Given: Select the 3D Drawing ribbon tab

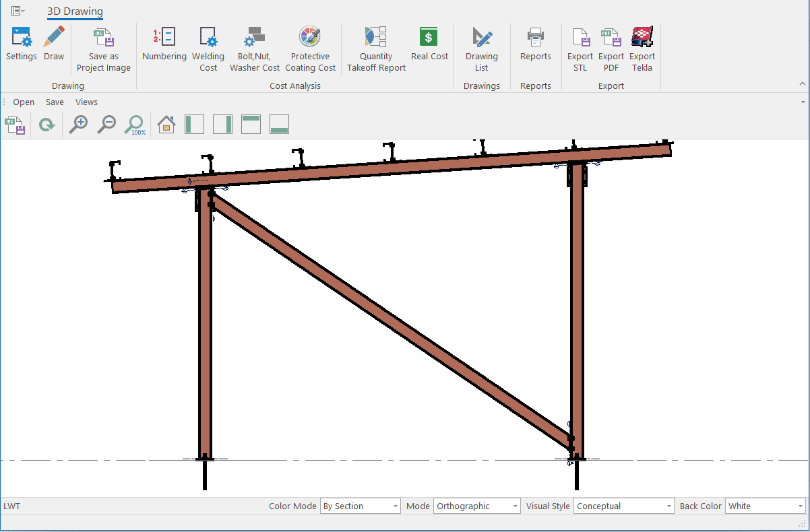Looking at the screenshot, I should click(75, 11).
